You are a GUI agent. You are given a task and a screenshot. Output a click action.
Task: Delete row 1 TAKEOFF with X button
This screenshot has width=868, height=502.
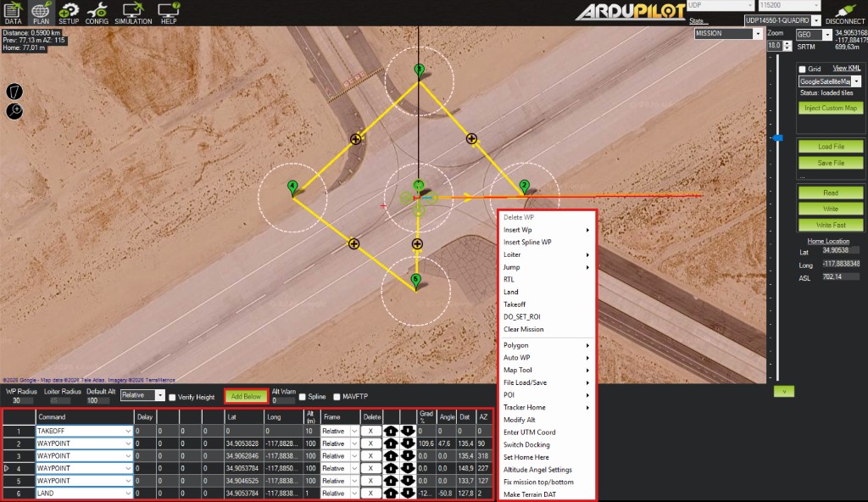click(371, 431)
